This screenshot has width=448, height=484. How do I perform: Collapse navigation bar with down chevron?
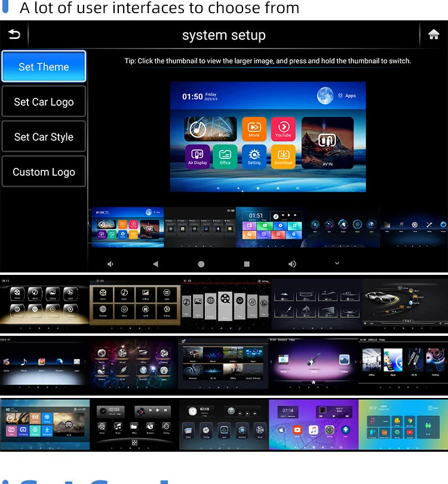point(337,264)
